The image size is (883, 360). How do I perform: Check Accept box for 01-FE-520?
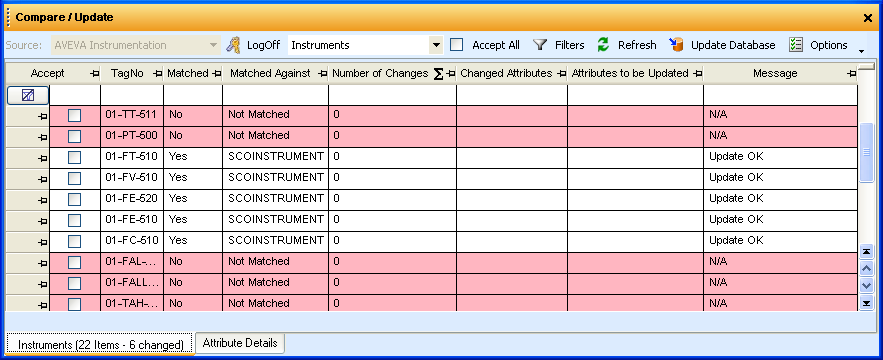tap(74, 199)
